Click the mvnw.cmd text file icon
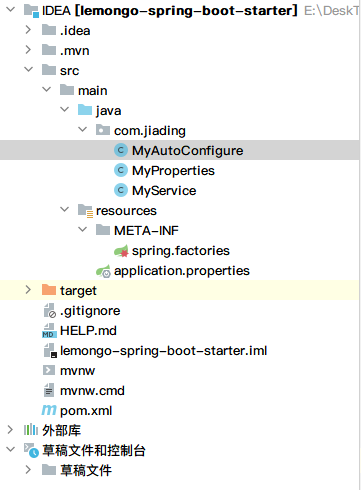This screenshot has width=361, height=490. point(49,390)
